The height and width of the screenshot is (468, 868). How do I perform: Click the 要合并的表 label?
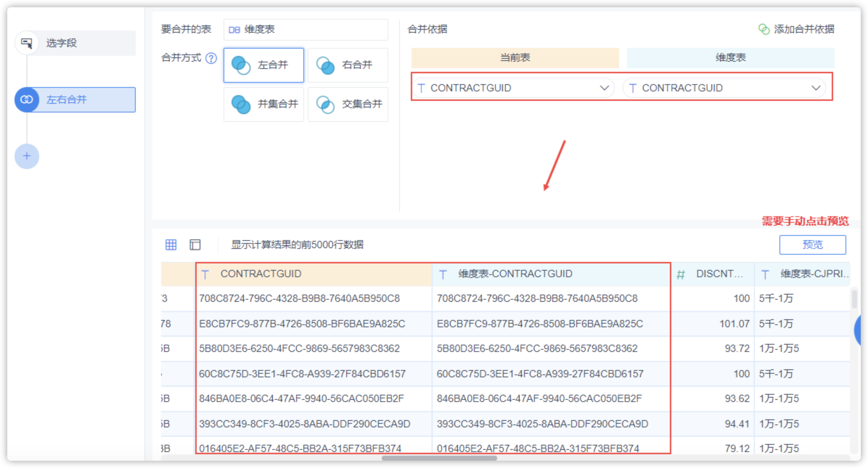pos(186,29)
